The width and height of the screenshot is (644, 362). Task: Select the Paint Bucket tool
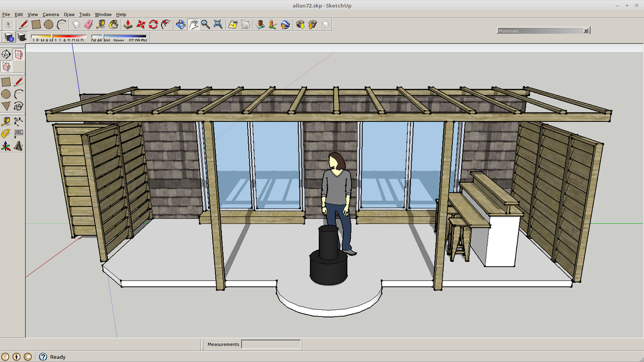[x=113, y=24]
